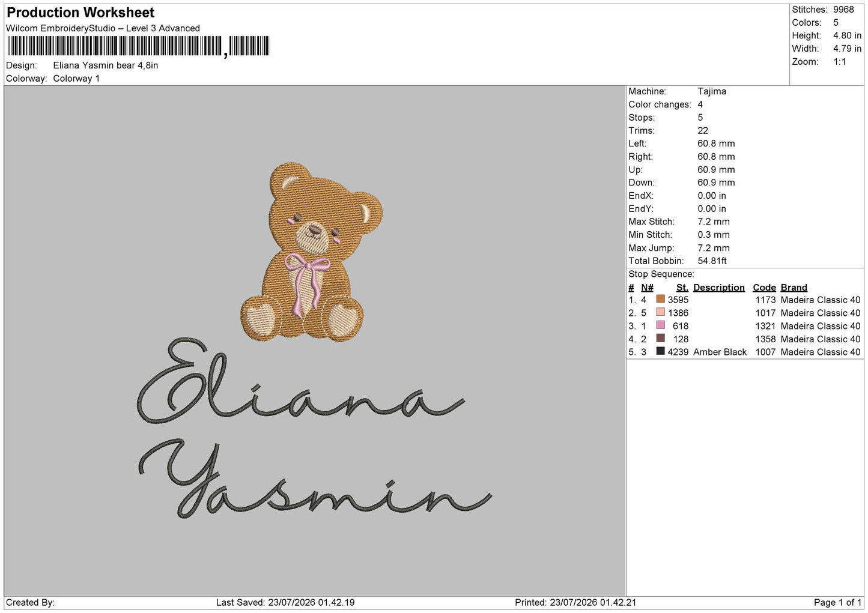Click the Min Stitch value 0.3 mm
868x613 pixels.
click(x=714, y=235)
